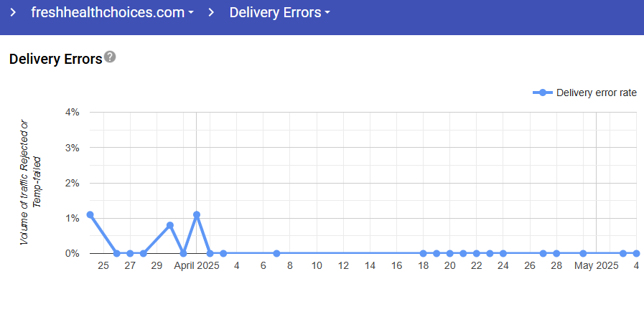
Task: Click the help icon beside Delivery Errors heading
Action: coord(110,57)
